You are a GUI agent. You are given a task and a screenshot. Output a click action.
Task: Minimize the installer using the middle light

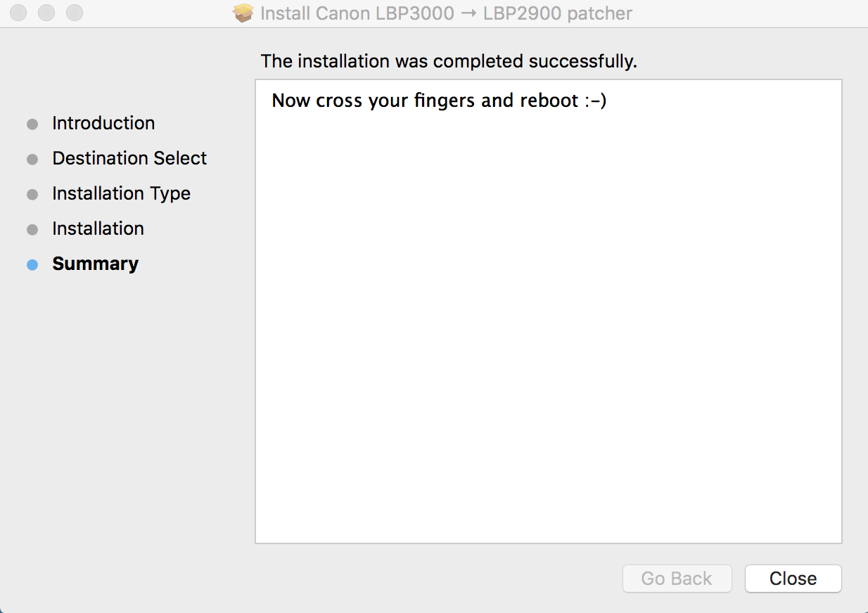click(x=46, y=13)
